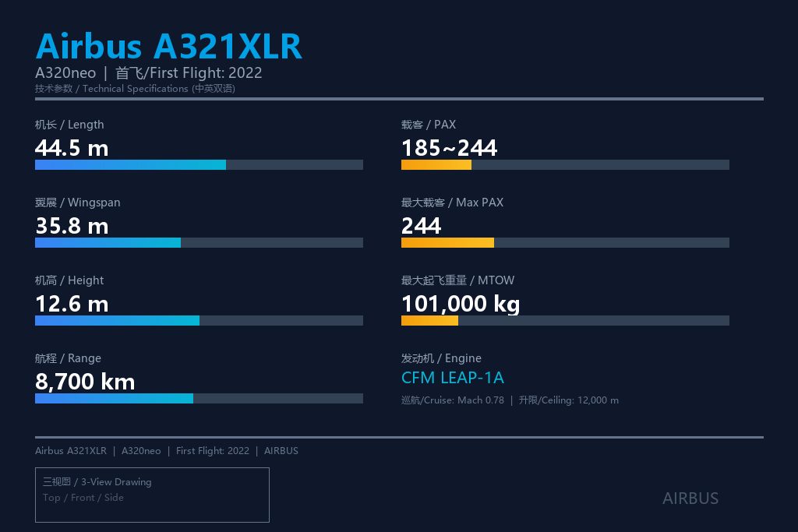Click the Top / Front / Side text
Screen dimensions: 798x532
tap(83, 498)
